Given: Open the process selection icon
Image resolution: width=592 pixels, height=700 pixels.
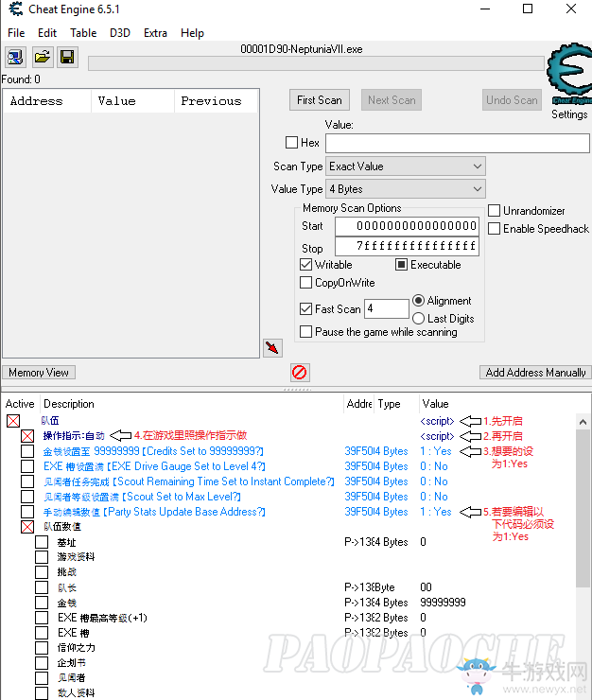Looking at the screenshot, I should (16, 57).
